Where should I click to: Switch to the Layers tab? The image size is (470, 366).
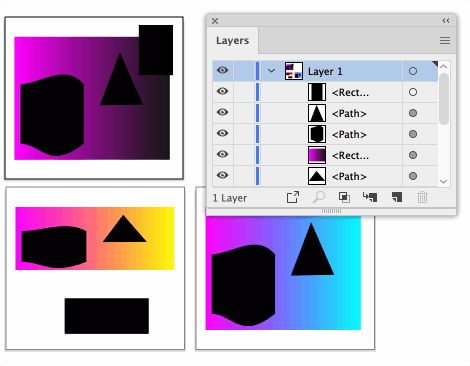point(232,41)
